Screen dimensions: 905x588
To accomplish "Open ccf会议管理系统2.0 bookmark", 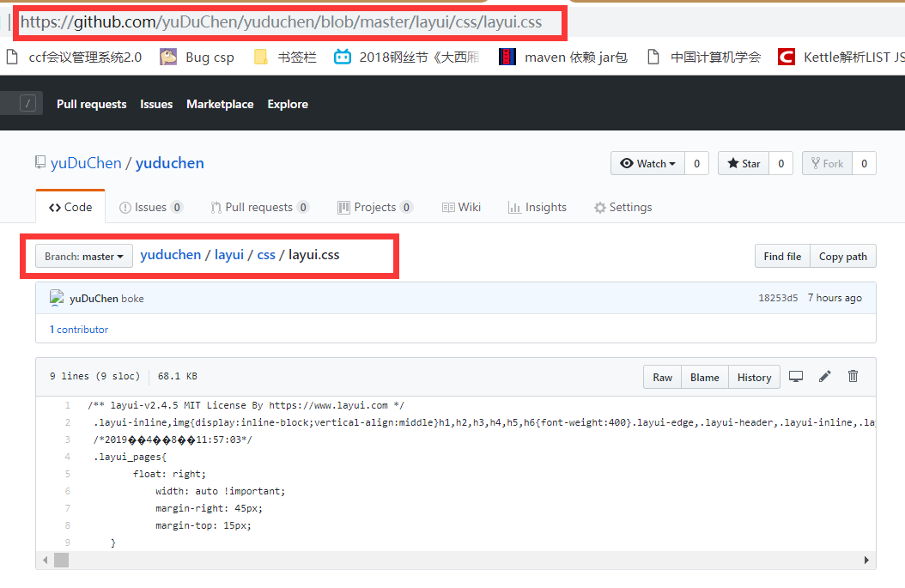I will point(74,58).
